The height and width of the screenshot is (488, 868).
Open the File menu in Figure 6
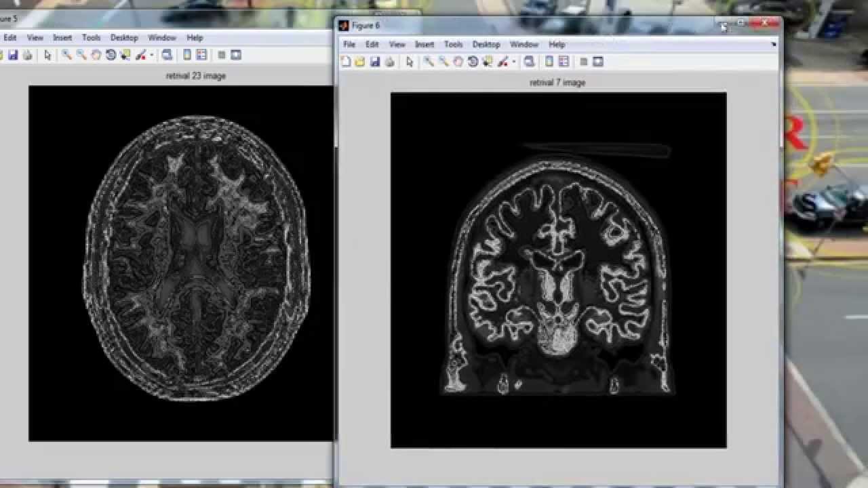pyautogui.click(x=349, y=44)
